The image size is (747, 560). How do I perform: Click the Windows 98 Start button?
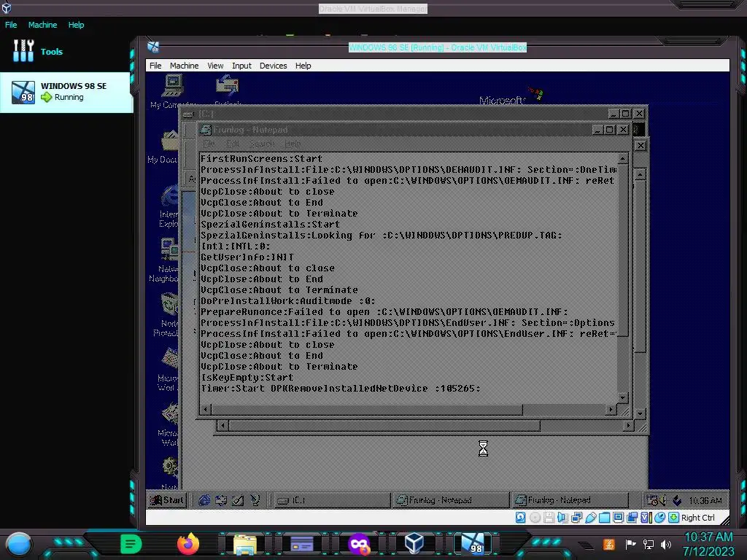167,500
